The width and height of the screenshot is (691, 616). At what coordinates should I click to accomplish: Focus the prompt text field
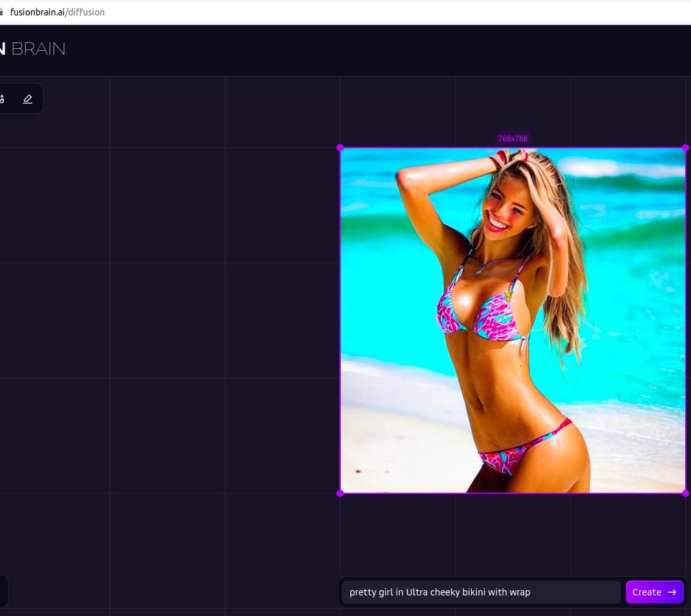(481, 592)
